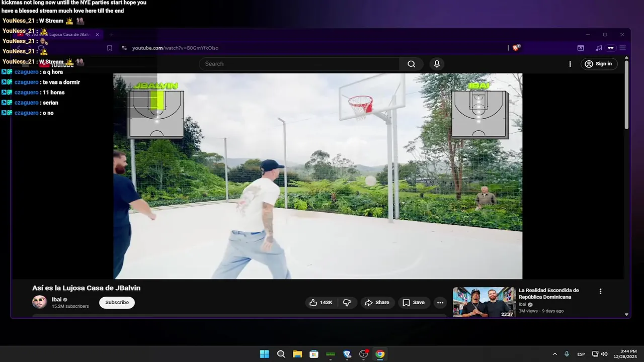
Task: Dislike the video with thumbs down
Action: click(347, 302)
